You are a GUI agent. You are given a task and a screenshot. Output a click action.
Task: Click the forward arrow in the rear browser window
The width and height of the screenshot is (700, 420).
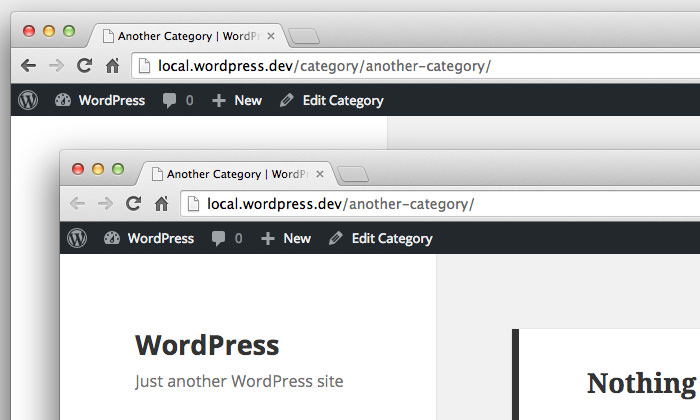click(x=56, y=66)
